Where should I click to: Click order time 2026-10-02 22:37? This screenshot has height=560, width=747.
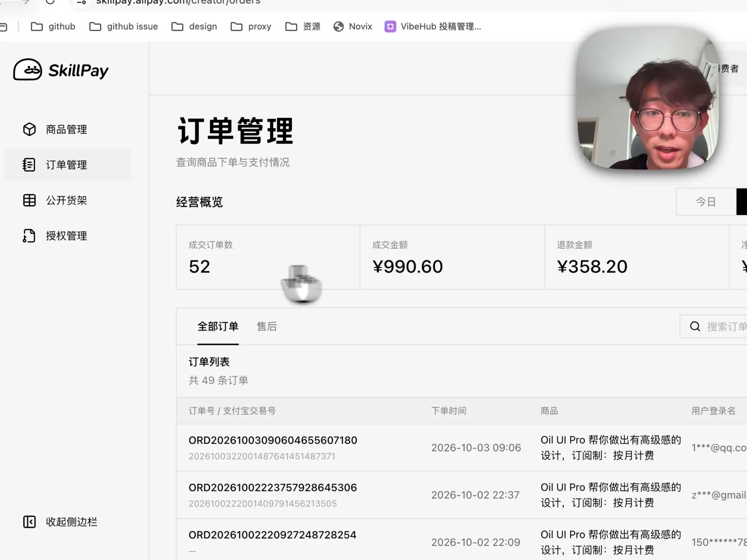coord(475,495)
